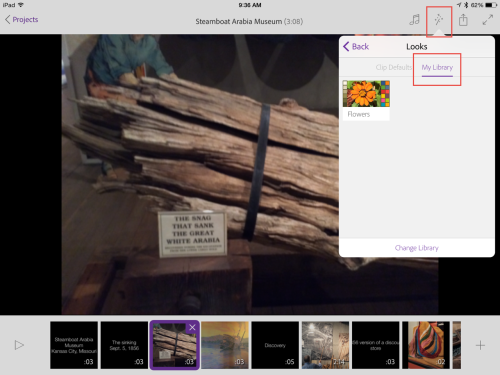Select the selected wood snag clip thumbnail
Viewport: 500px width, 375px height.
pyautogui.click(x=175, y=345)
